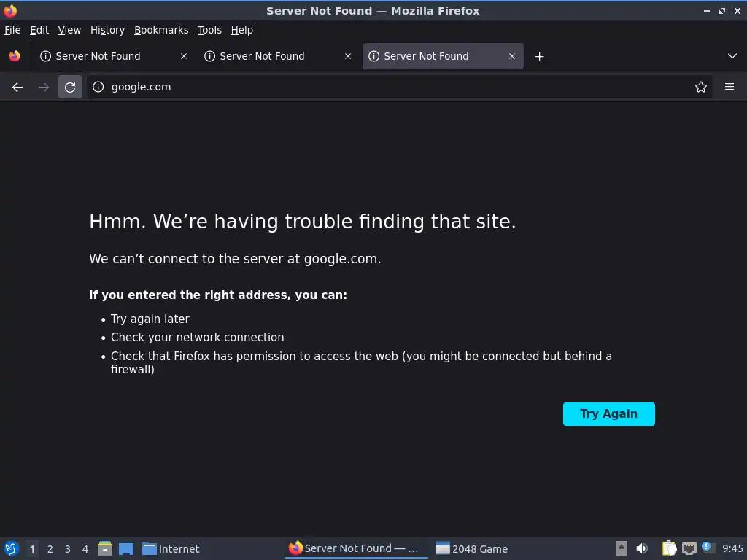
Task: Open a new tab with plus button
Action: 539,57
